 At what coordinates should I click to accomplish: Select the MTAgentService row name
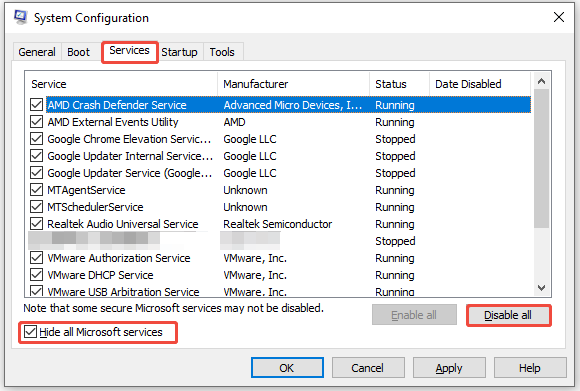pyautogui.click(x=86, y=190)
